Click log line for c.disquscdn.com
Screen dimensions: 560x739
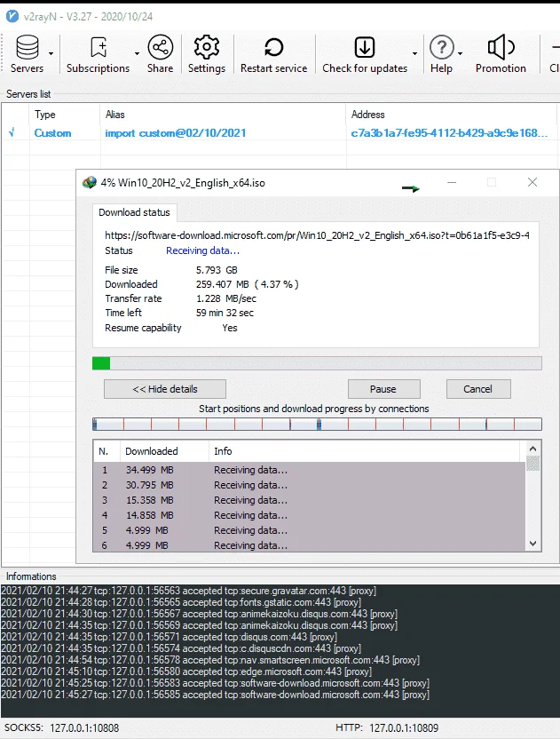tap(181, 648)
